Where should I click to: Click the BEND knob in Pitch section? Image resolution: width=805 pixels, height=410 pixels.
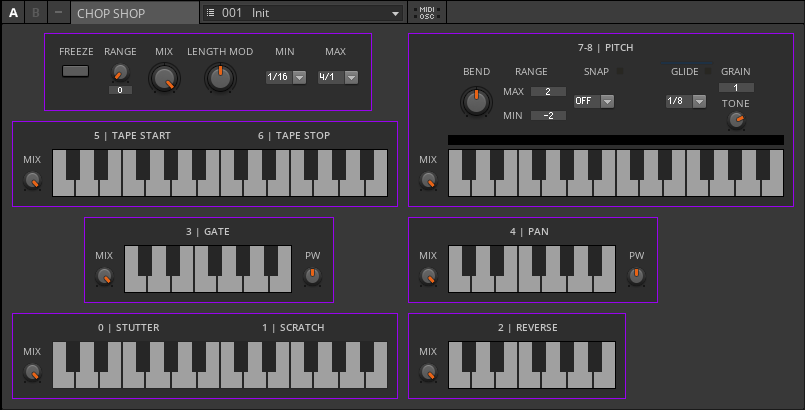pyautogui.click(x=476, y=101)
